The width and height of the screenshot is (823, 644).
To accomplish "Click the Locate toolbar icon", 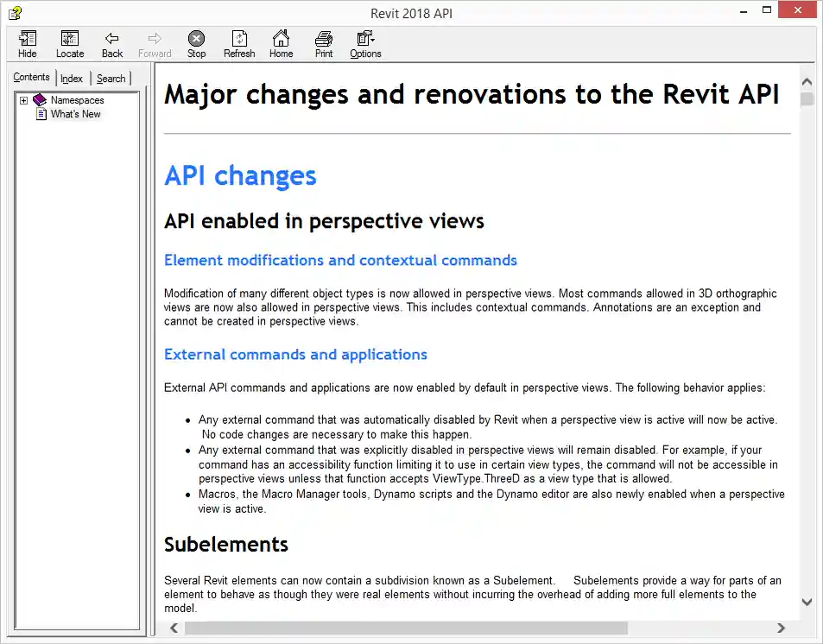I will click(69, 43).
